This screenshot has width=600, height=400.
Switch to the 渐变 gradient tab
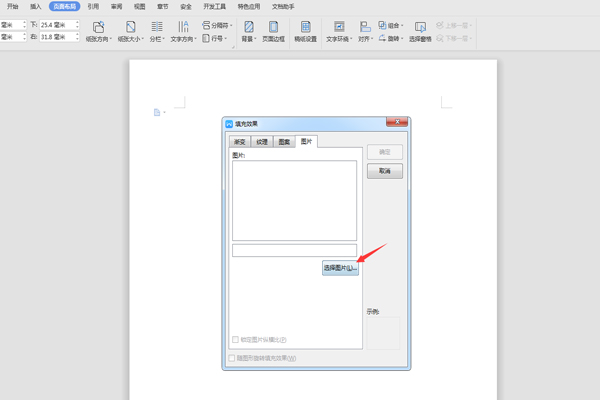coord(239,142)
